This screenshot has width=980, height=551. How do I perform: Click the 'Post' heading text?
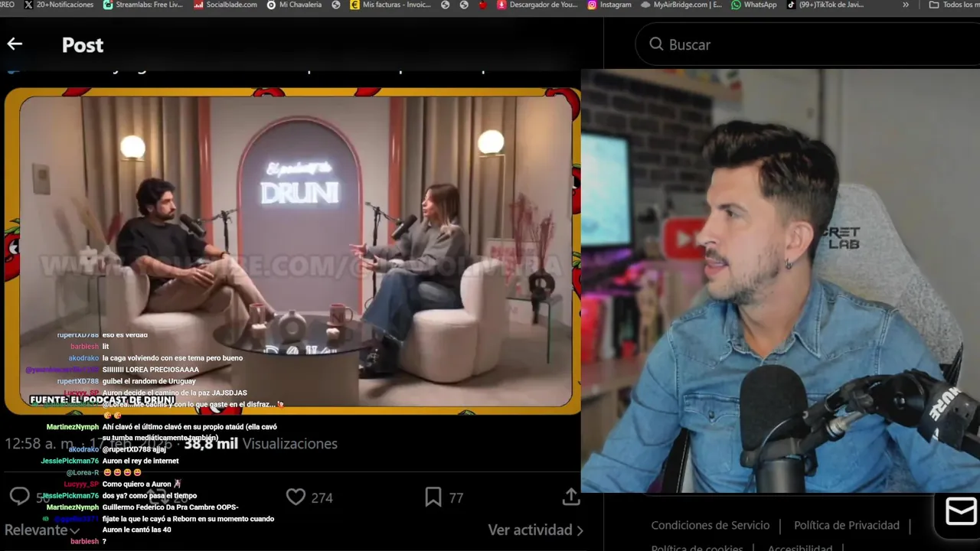(83, 44)
